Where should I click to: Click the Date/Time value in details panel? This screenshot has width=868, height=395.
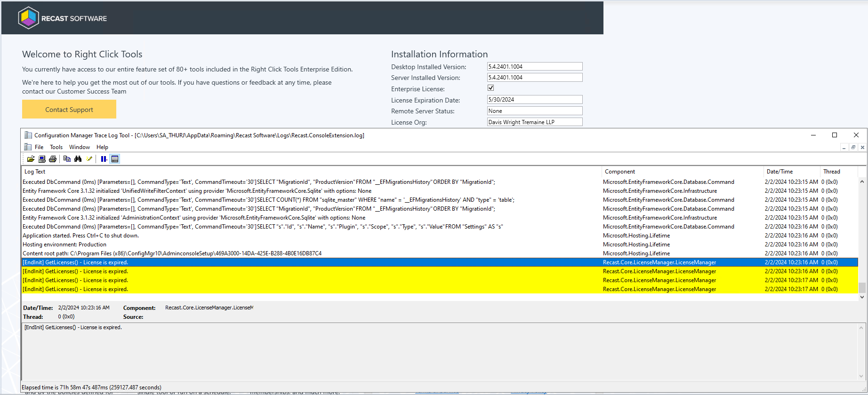[x=84, y=308]
